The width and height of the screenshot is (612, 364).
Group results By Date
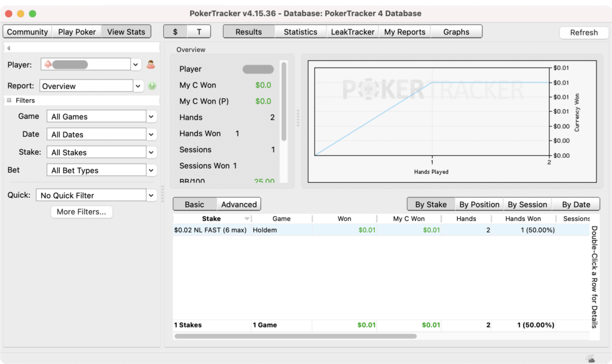tap(576, 204)
